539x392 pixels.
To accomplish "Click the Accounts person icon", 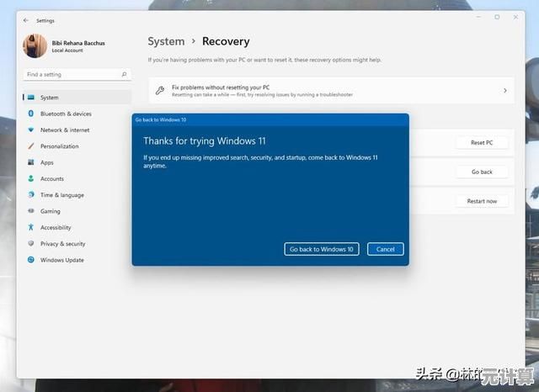I will pyautogui.click(x=31, y=179).
